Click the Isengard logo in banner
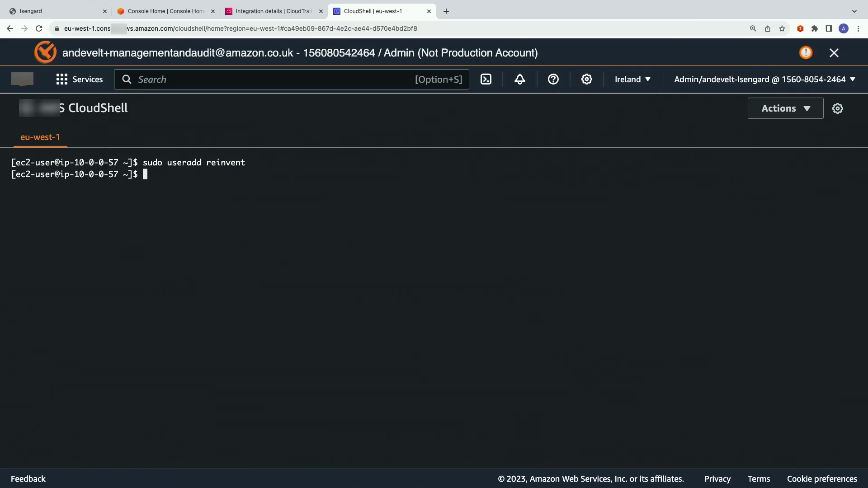868x488 pixels. point(45,52)
